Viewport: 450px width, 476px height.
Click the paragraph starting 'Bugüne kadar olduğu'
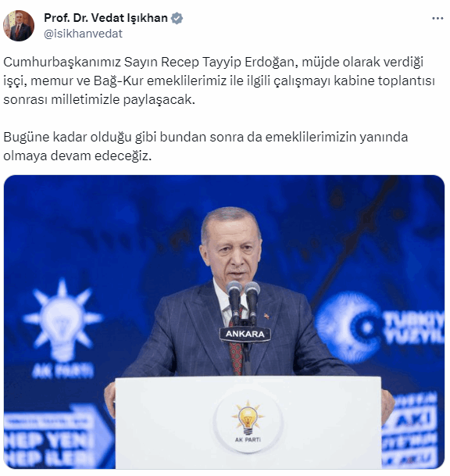[205, 146]
